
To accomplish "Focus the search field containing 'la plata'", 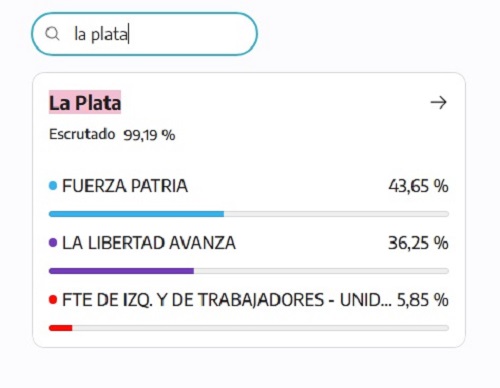I will [x=144, y=34].
